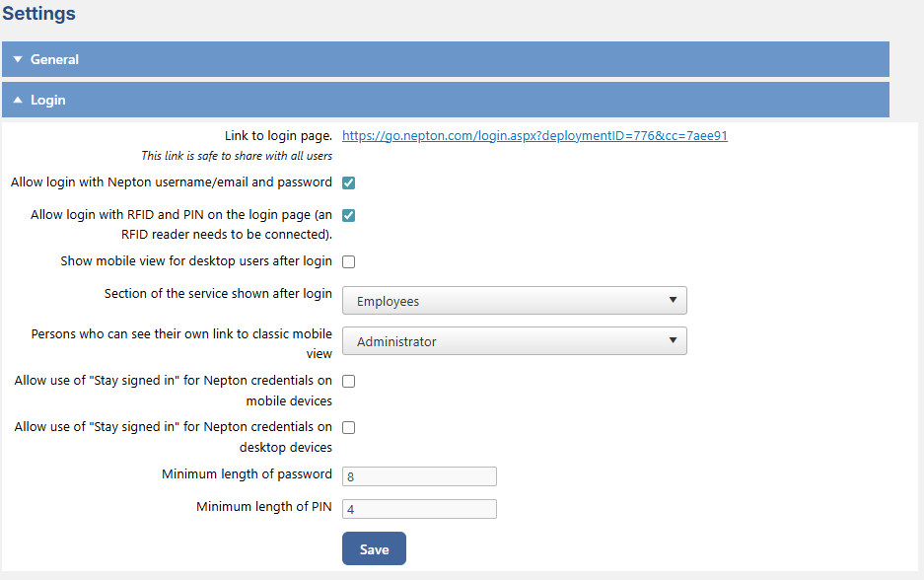
Task: Enable mobile view for desktop users after login
Action: tap(348, 260)
